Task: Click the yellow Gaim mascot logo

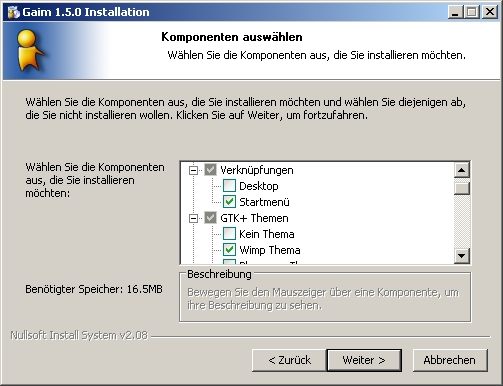Action: [x=29, y=50]
